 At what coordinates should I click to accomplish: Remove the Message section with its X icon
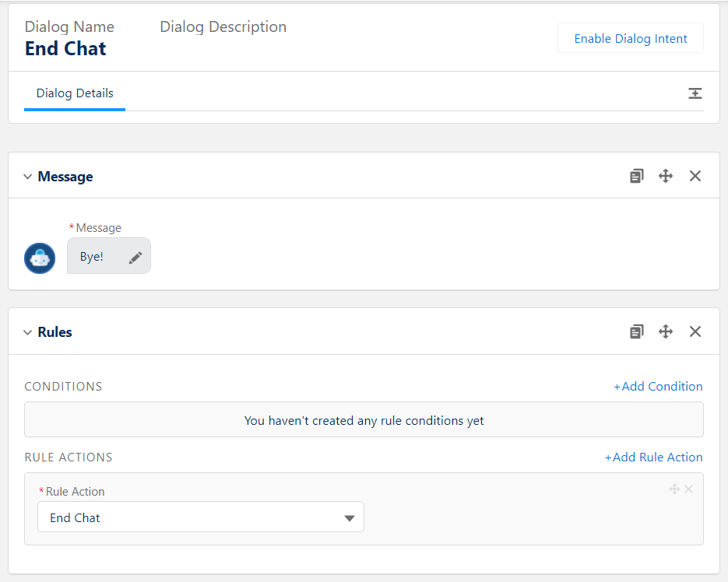[x=695, y=177]
